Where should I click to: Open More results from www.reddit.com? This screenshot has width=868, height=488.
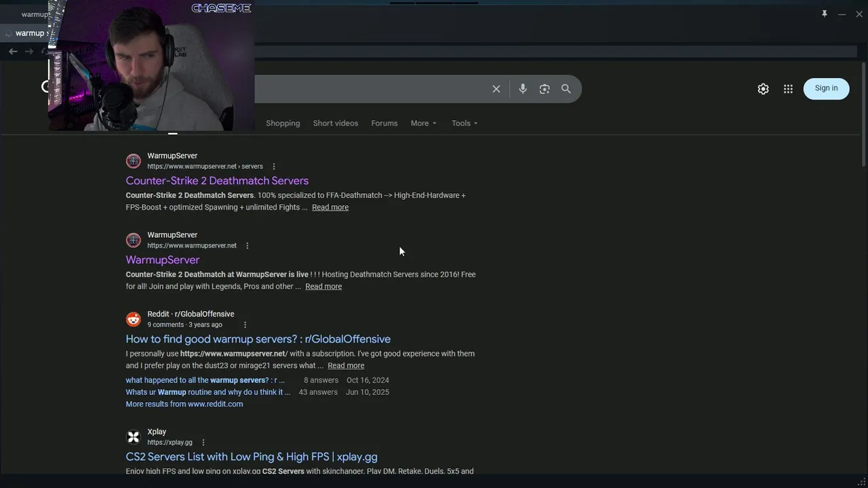184,404
